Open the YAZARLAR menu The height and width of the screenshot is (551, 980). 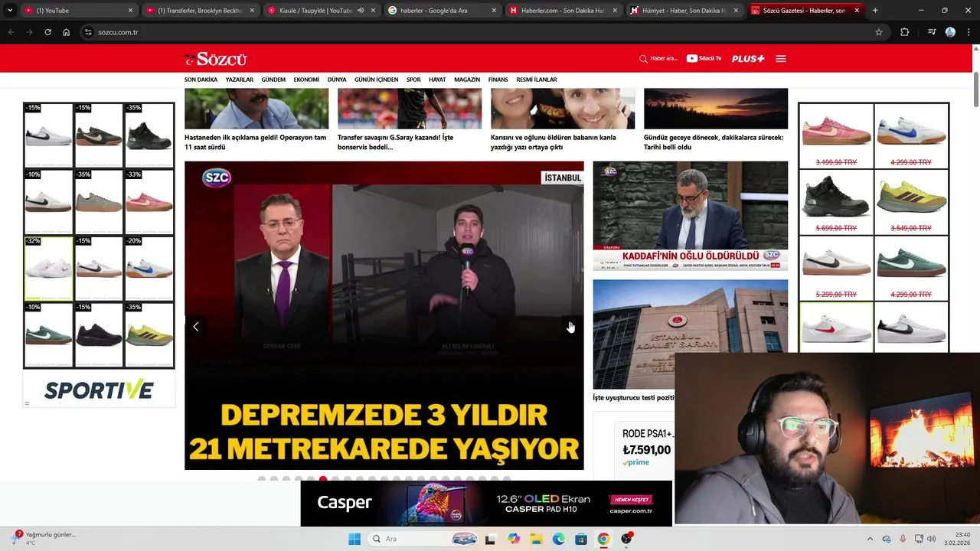click(240, 80)
